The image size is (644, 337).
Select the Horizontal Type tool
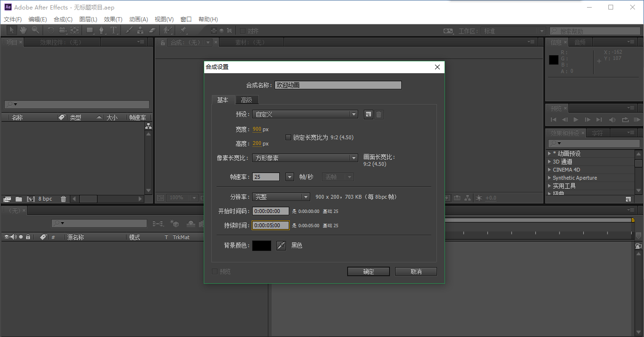click(114, 30)
